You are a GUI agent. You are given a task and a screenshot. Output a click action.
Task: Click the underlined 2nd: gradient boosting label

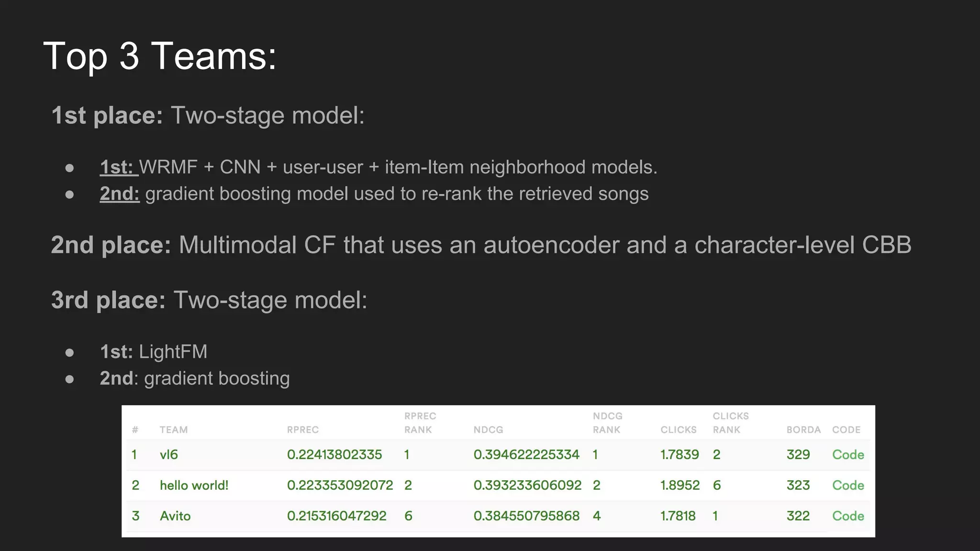click(x=119, y=194)
